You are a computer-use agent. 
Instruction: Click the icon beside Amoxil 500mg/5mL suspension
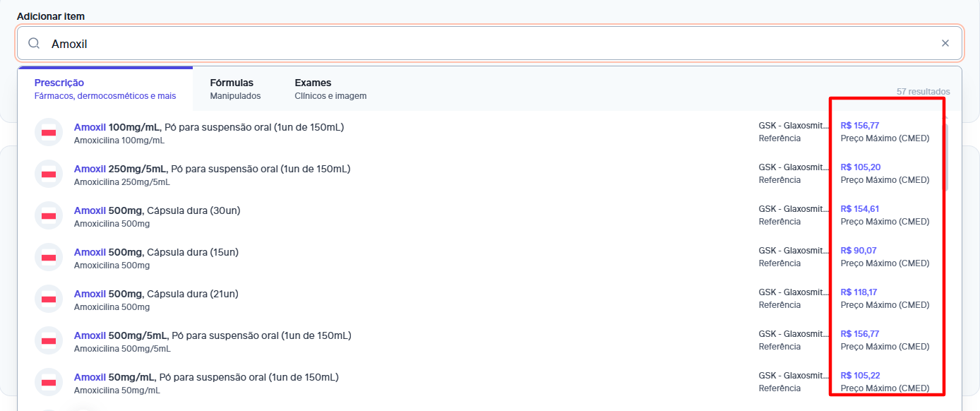[x=49, y=341]
